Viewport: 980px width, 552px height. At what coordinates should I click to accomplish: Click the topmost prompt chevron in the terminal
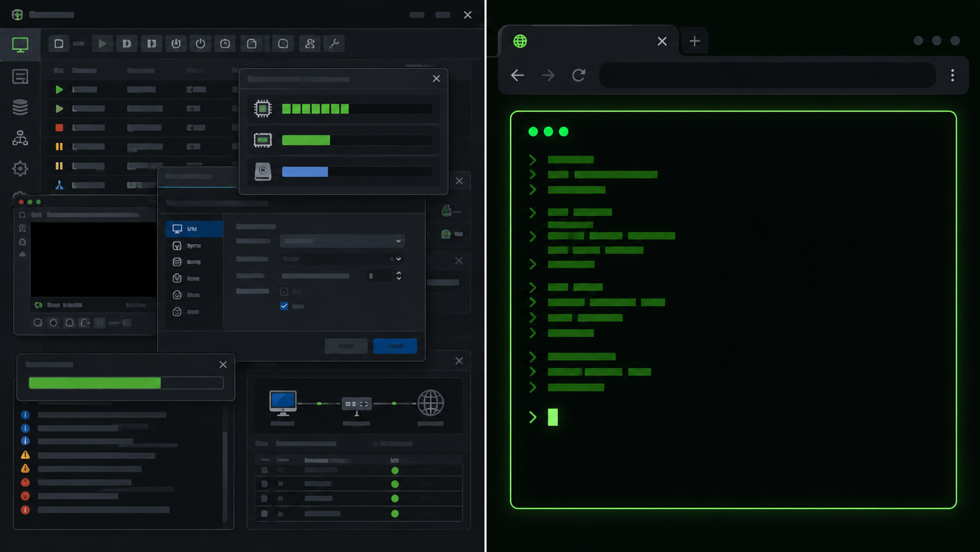pos(533,160)
